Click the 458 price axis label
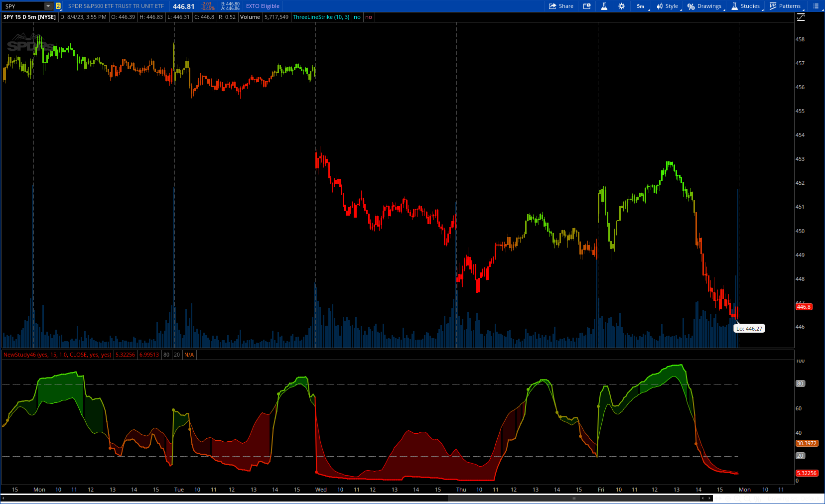Screen dimensions: 825x504 coord(800,39)
